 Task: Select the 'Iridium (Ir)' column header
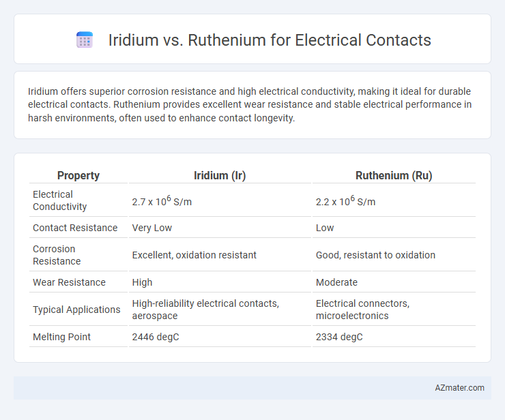pyautogui.click(x=220, y=175)
